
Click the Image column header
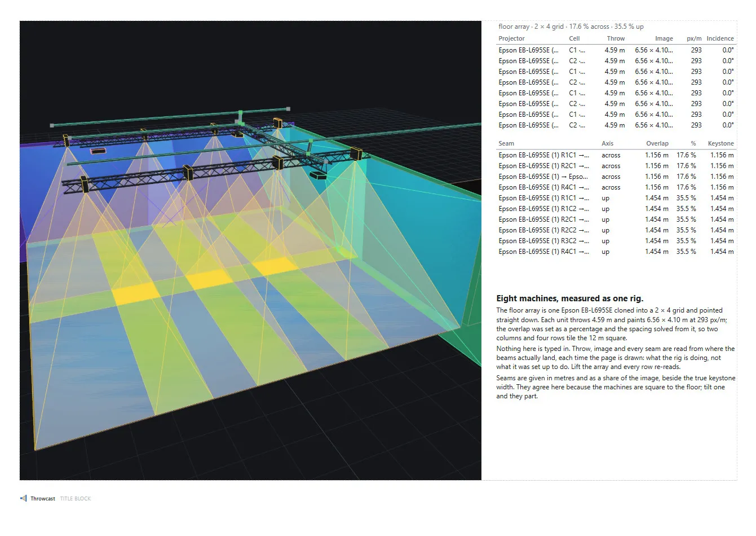click(x=664, y=38)
